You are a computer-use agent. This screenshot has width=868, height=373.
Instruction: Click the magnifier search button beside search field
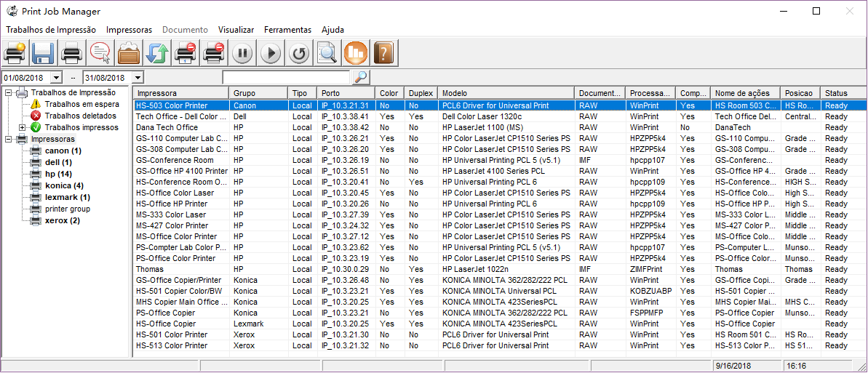click(x=361, y=78)
